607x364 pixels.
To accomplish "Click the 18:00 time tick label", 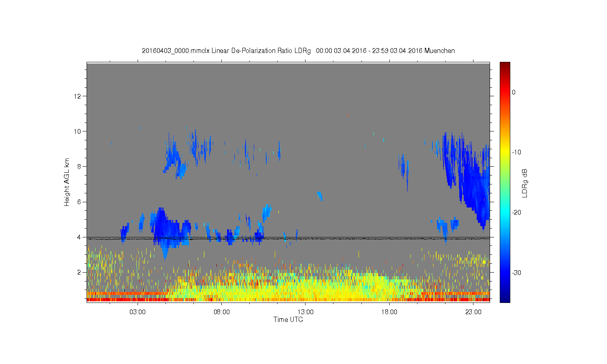I will [389, 312].
